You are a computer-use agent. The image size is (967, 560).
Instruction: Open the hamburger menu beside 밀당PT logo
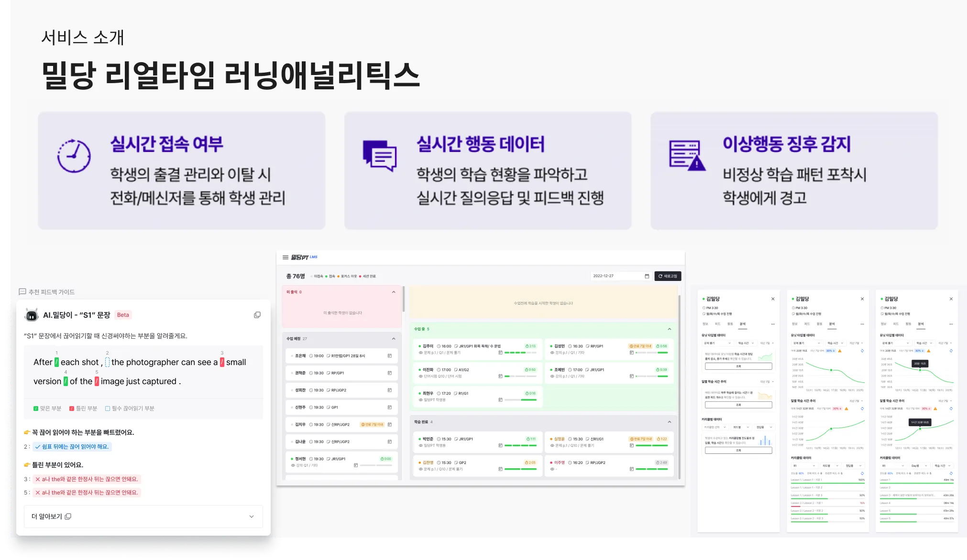pos(286,258)
